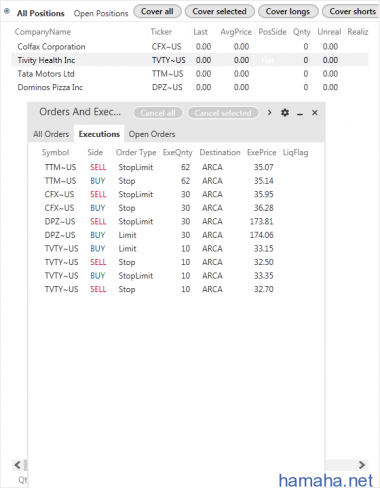Select the CFX~US SELL execution at 35.95

click(176, 194)
